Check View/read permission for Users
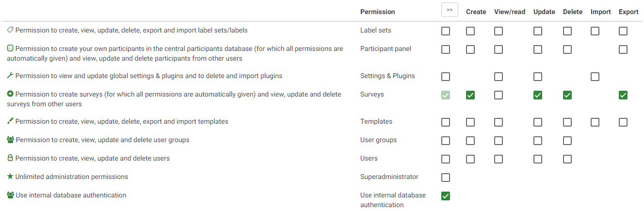The height and width of the screenshot is (211, 644). [499, 160]
